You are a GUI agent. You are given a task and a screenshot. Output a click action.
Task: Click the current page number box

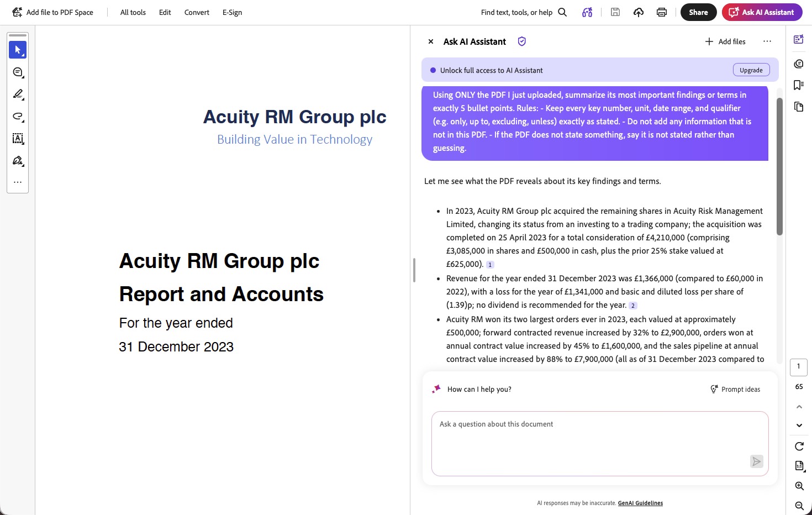click(799, 367)
